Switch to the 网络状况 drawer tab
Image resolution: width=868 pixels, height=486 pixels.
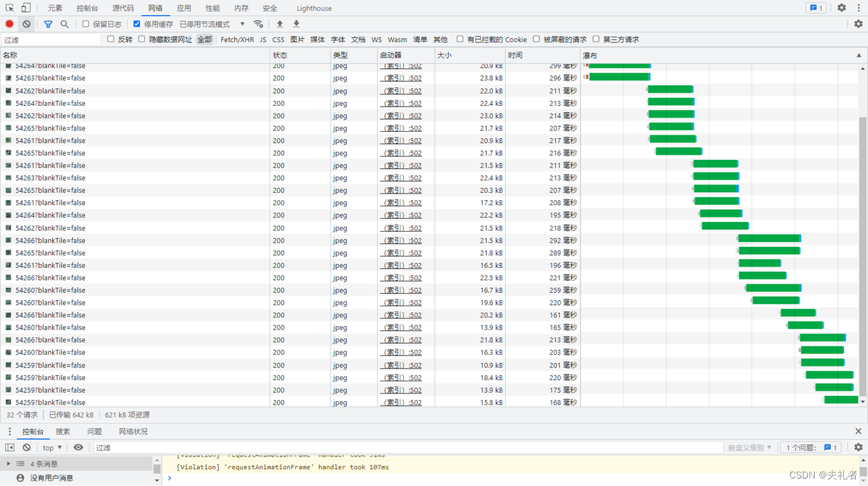[x=133, y=431]
